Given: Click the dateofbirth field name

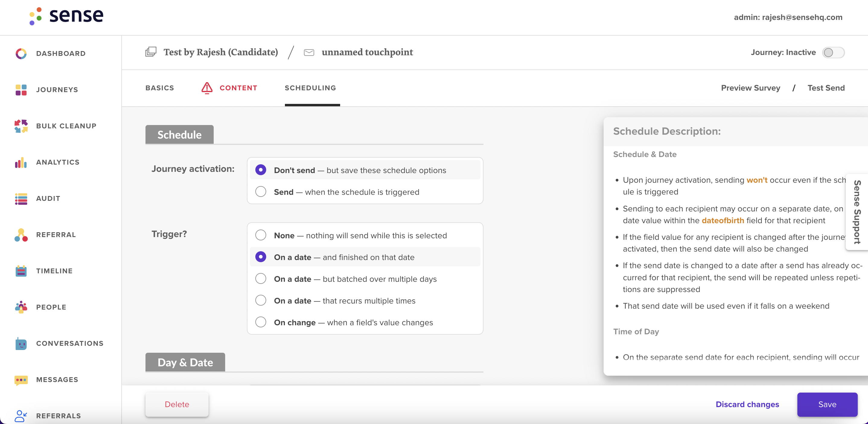Looking at the screenshot, I should [723, 221].
